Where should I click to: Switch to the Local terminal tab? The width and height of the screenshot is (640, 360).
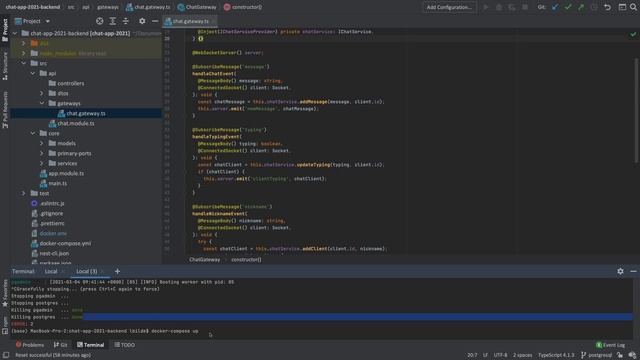(51, 271)
